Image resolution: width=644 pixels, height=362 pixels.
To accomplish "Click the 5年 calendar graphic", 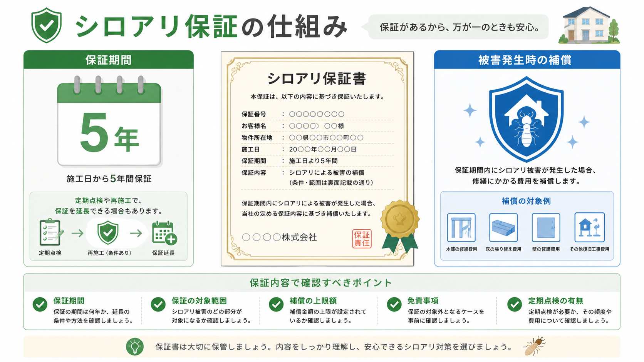I will click(x=109, y=122).
